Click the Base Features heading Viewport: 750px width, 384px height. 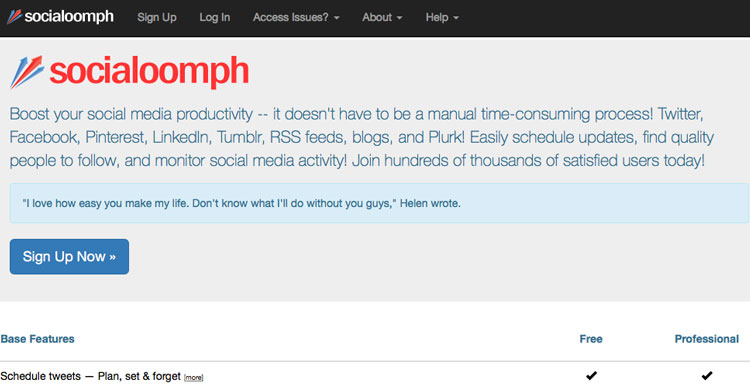tap(37, 339)
